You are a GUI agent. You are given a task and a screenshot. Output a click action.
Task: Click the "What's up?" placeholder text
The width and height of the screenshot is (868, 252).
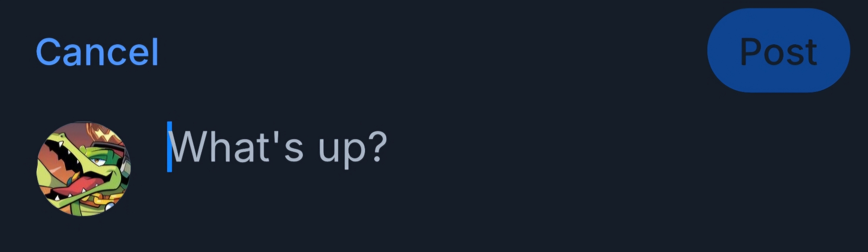[278, 147]
